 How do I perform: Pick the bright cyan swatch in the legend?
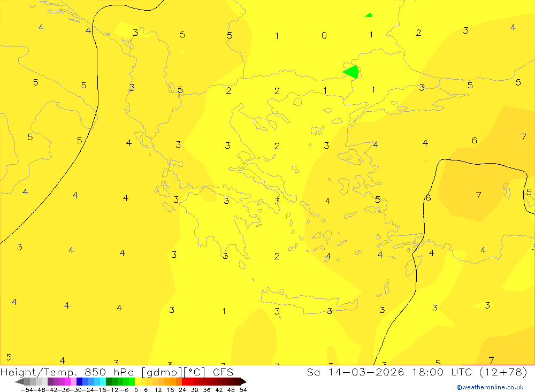(103, 381)
